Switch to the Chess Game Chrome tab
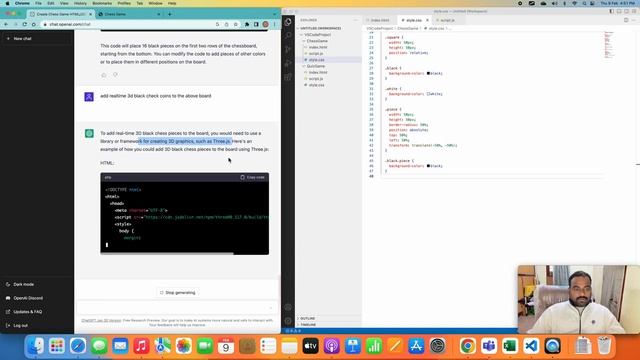Viewport: 640px width, 360px height. 129,14
